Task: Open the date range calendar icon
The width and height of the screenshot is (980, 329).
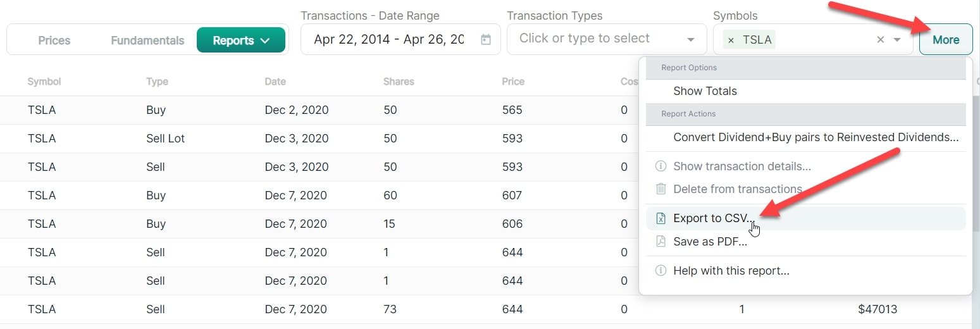Action: [486, 40]
